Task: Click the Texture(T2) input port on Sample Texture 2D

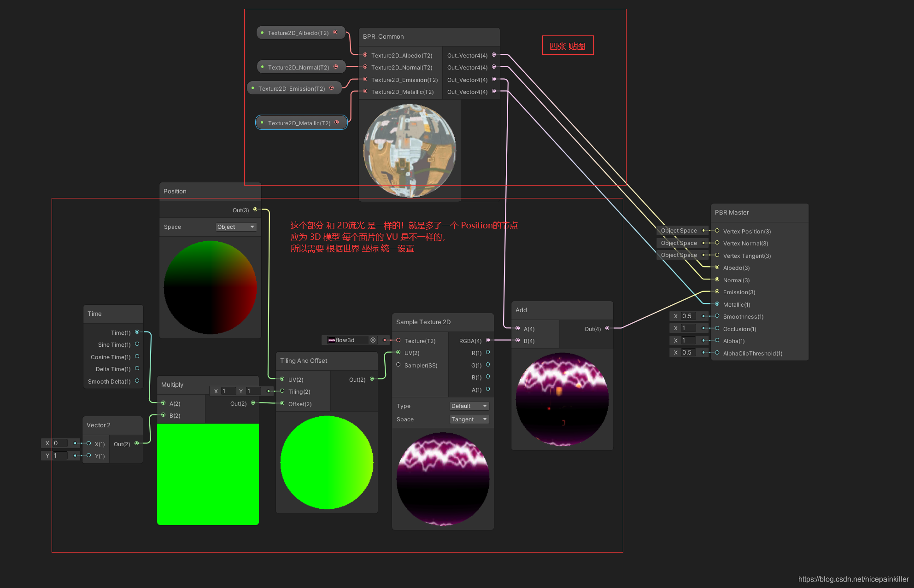Action: [398, 340]
